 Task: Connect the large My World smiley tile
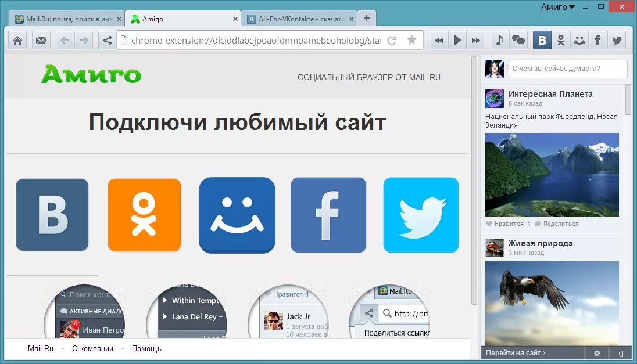click(237, 215)
